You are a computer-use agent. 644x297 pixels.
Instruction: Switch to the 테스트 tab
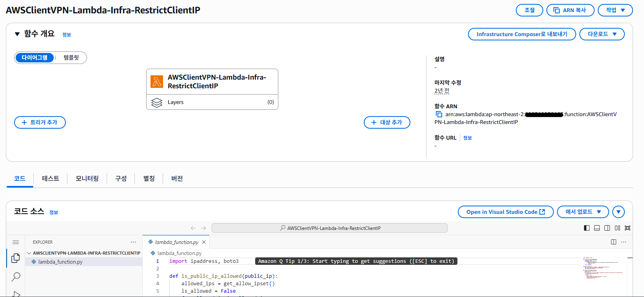click(51, 179)
